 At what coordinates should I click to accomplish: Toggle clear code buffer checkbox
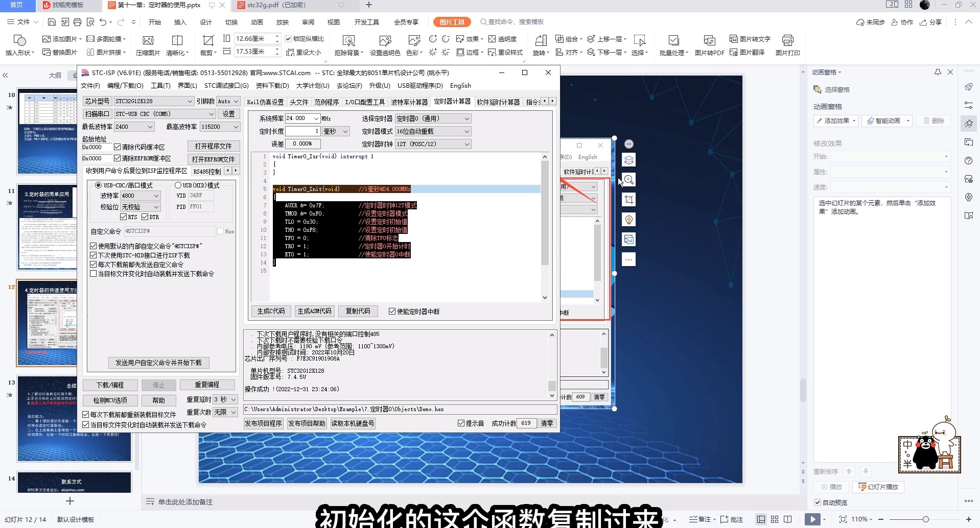coord(118,147)
